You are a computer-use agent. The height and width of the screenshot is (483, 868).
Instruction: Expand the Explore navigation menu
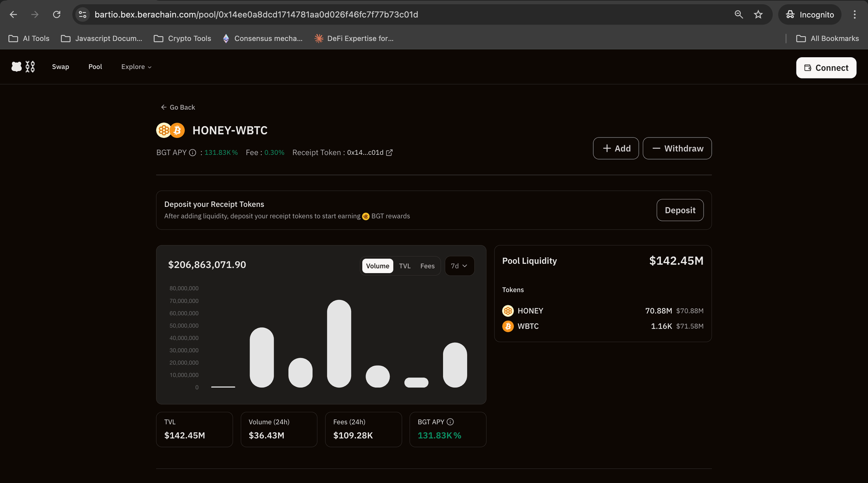(136, 67)
